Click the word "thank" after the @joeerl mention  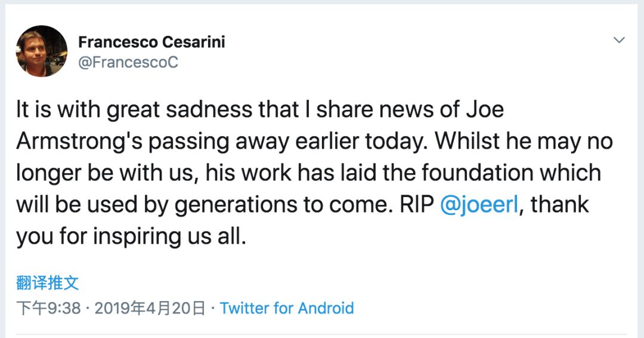click(559, 204)
